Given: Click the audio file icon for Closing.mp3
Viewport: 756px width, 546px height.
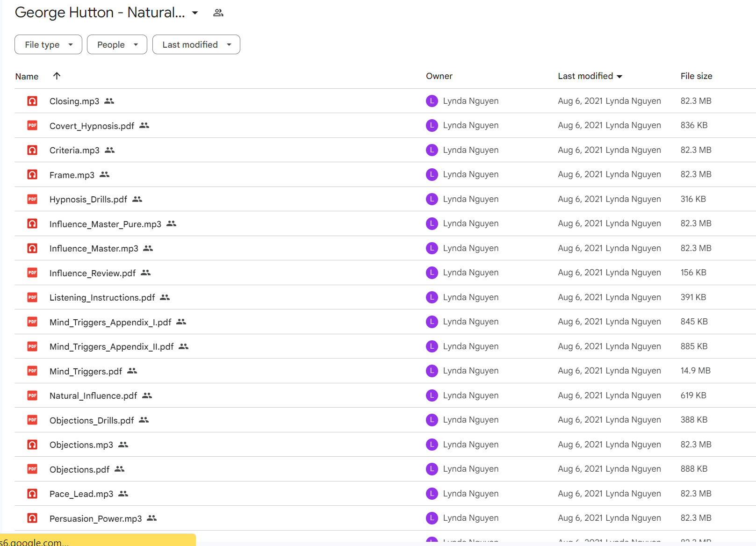Looking at the screenshot, I should (32, 101).
